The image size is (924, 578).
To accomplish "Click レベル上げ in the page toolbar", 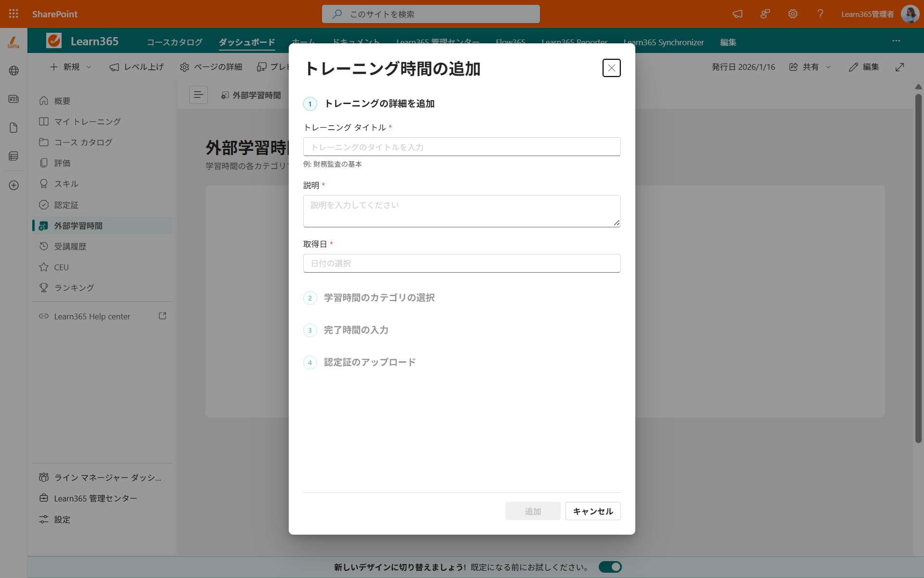I will coord(137,67).
